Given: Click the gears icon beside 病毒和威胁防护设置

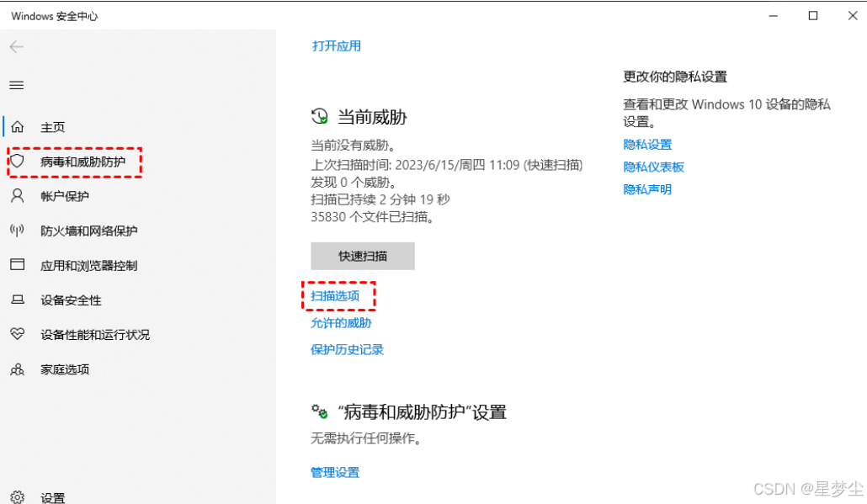Looking at the screenshot, I should point(320,411).
